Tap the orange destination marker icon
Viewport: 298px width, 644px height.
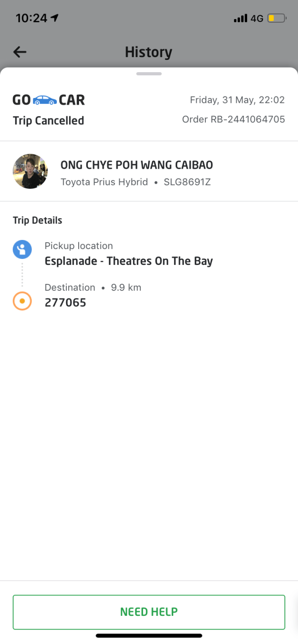pyautogui.click(x=22, y=301)
